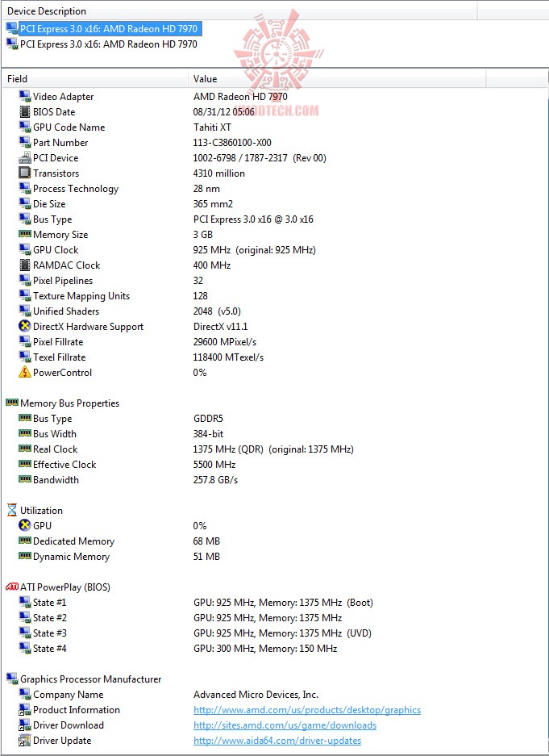Click the Bandwidth memory icon

(24, 479)
